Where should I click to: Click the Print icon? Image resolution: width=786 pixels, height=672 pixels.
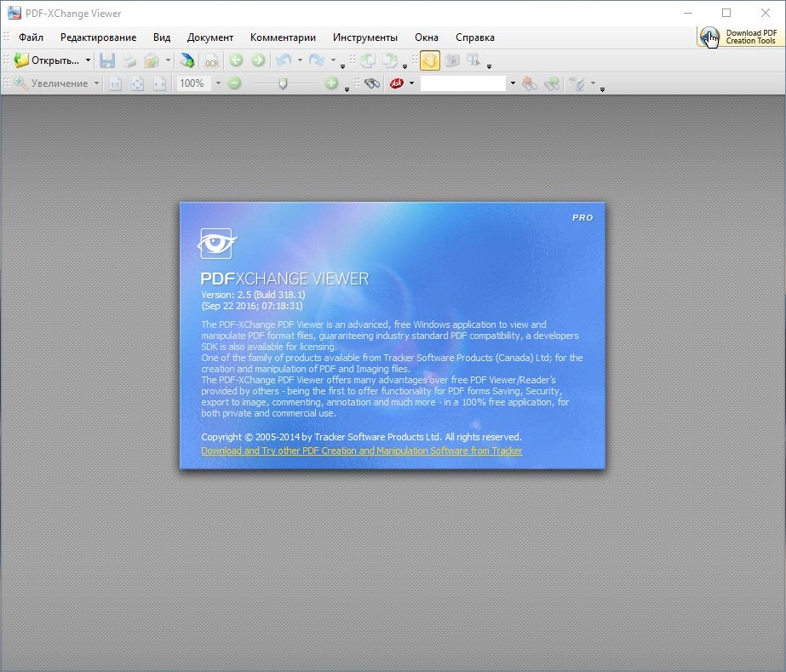click(129, 60)
